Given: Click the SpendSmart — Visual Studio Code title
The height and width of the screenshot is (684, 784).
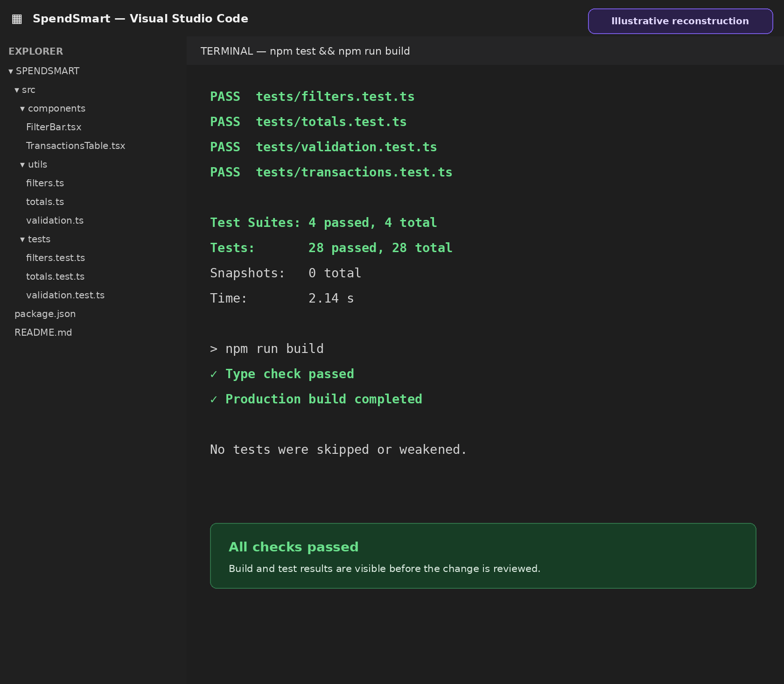Looking at the screenshot, I should click(140, 19).
